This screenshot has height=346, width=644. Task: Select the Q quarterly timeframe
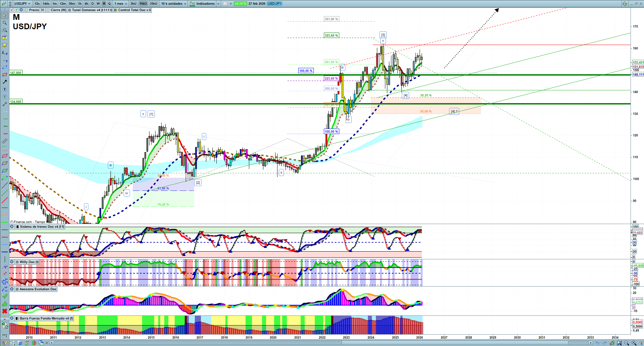[109, 4]
